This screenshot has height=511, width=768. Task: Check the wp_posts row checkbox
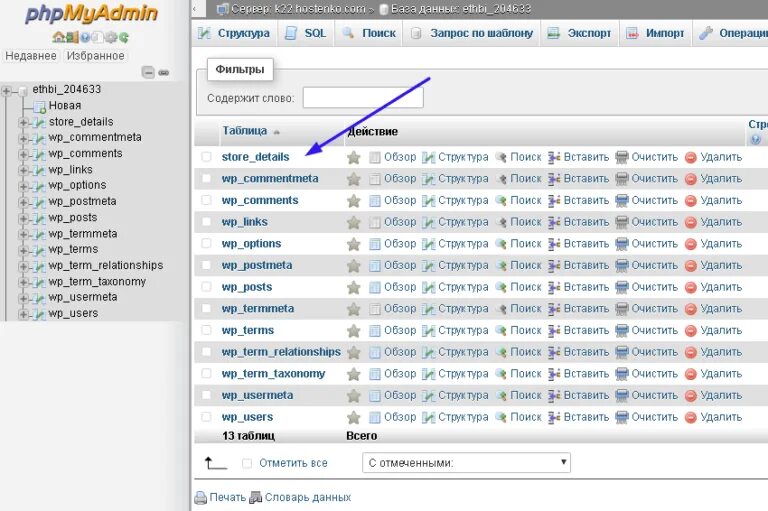206,286
